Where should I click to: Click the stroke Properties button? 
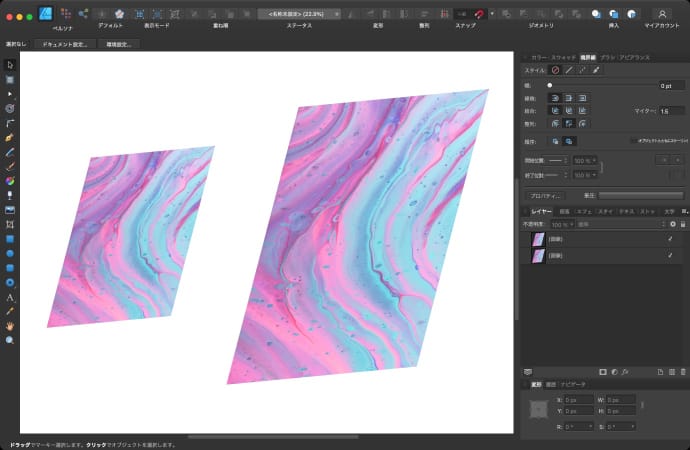tap(546, 195)
